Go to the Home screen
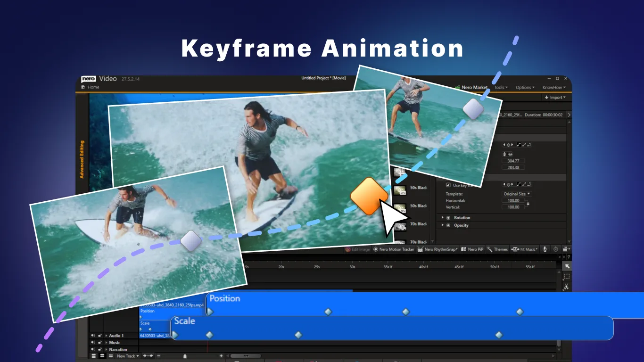Screen dimensions: 644x362 pyautogui.click(x=90, y=87)
